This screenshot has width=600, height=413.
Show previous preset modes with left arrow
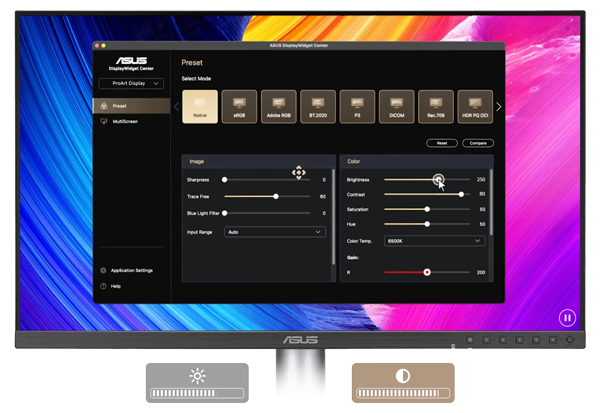176,107
